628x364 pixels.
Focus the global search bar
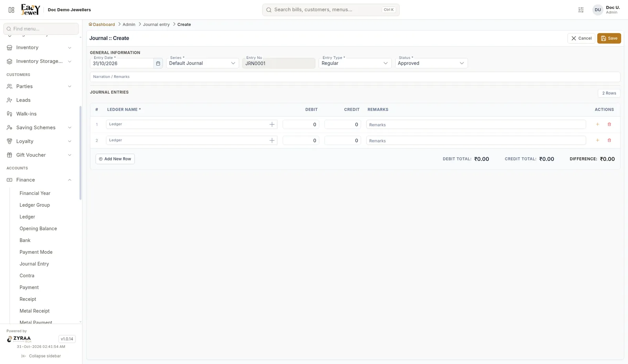(331, 10)
